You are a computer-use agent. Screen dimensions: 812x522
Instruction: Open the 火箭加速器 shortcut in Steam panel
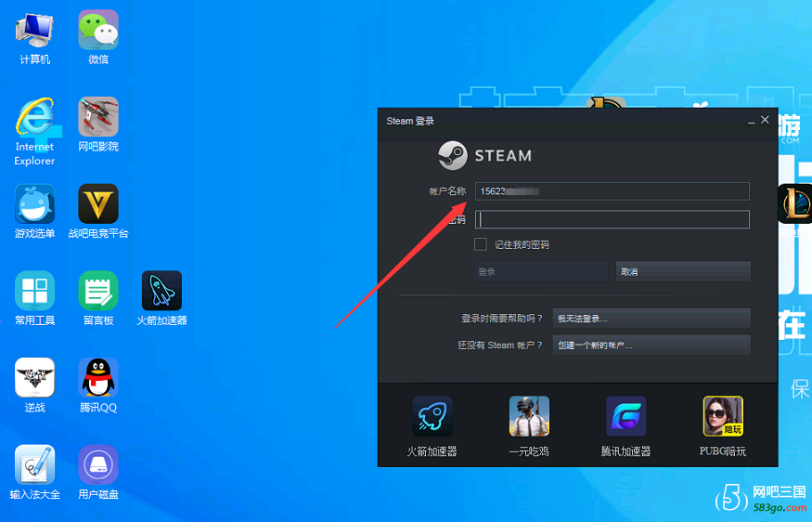pyautogui.click(x=432, y=416)
